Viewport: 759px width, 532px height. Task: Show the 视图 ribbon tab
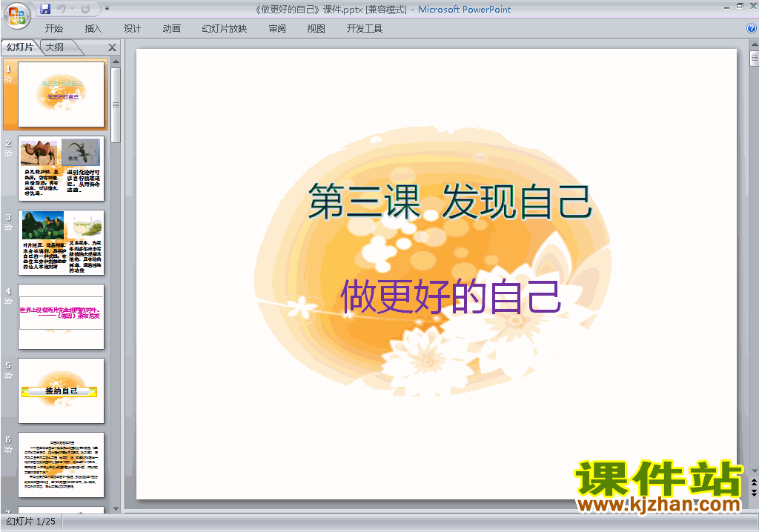point(316,29)
